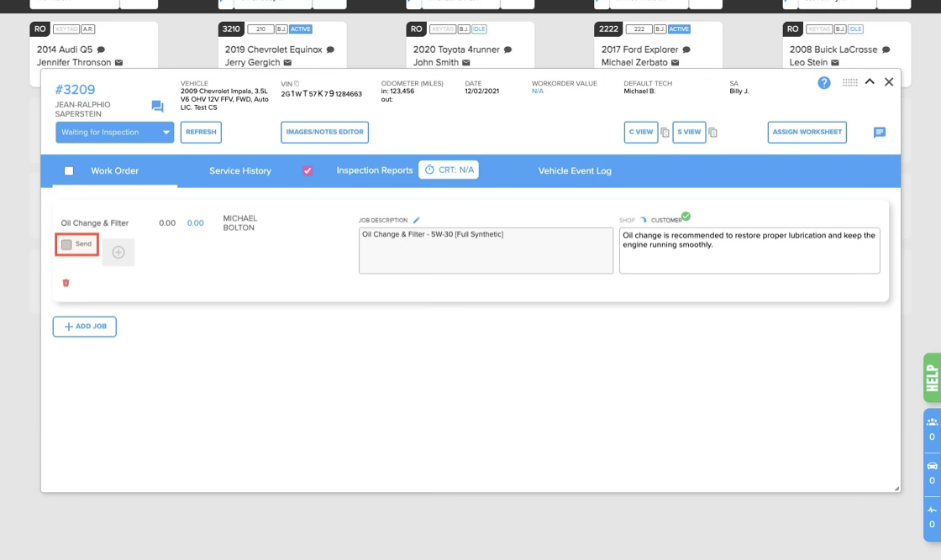Click mail icon beside Jennifer Thronson

pos(118,62)
